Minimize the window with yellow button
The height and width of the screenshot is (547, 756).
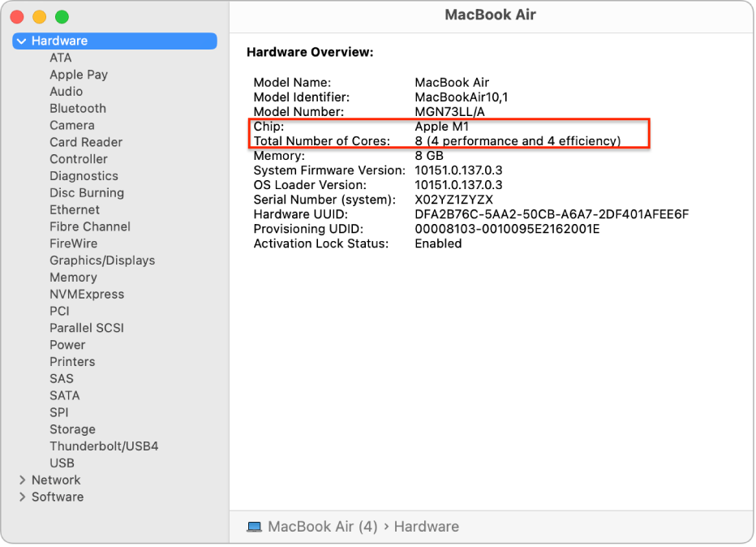click(x=40, y=17)
